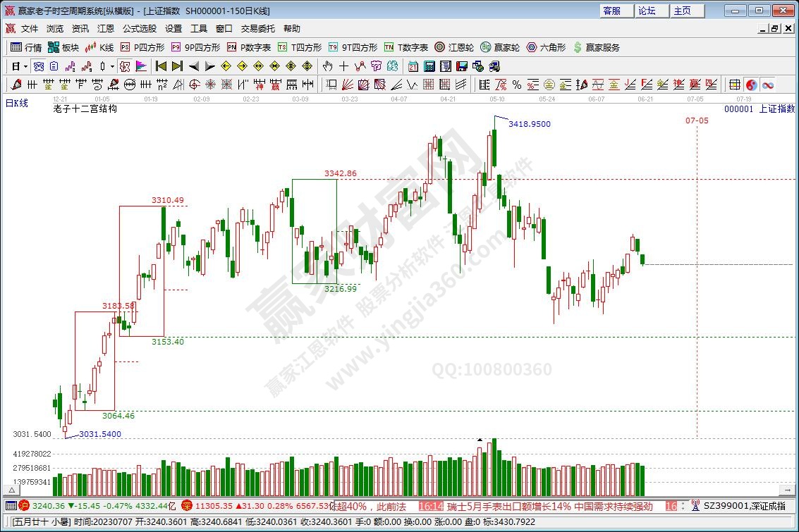This screenshot has height=532, width=799.
Task: Click the calculator icon
Action: pyautogui.click(x=429, y=66)
